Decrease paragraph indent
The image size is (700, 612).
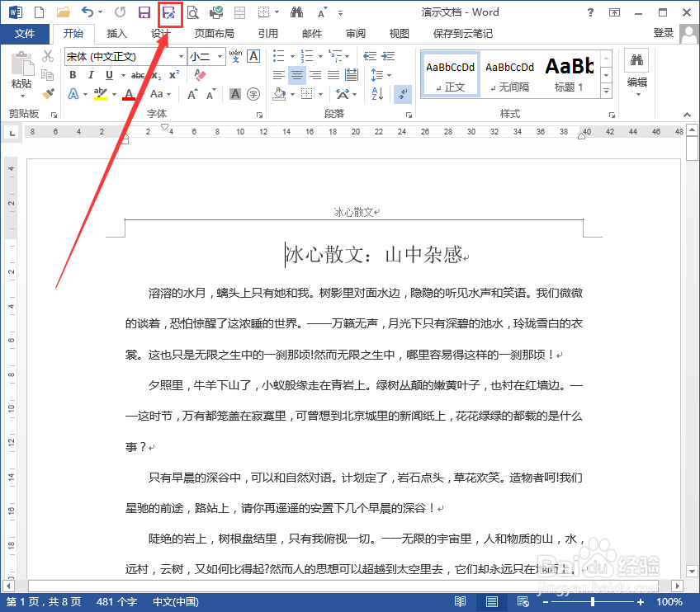click(370, 56)
